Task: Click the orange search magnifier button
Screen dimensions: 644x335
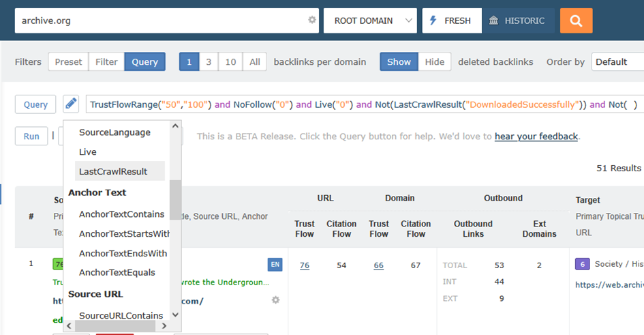Action: pos(576,20)
